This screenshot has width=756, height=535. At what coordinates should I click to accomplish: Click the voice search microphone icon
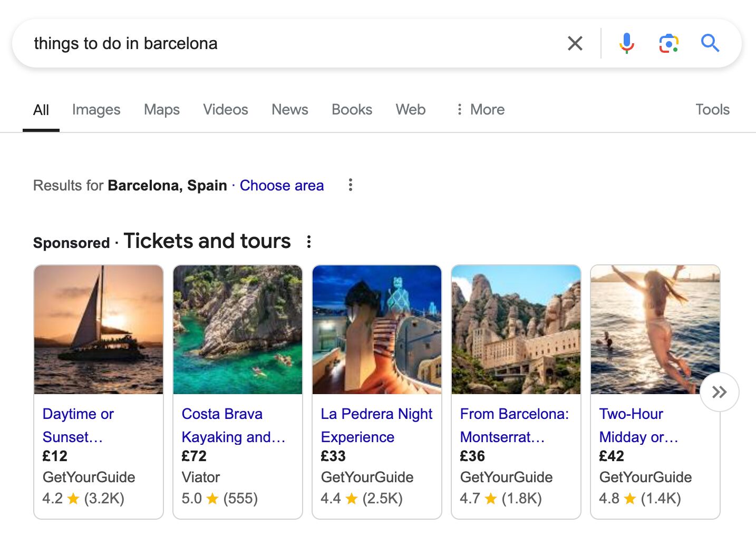pyautogui.click(x=626, y=43)
